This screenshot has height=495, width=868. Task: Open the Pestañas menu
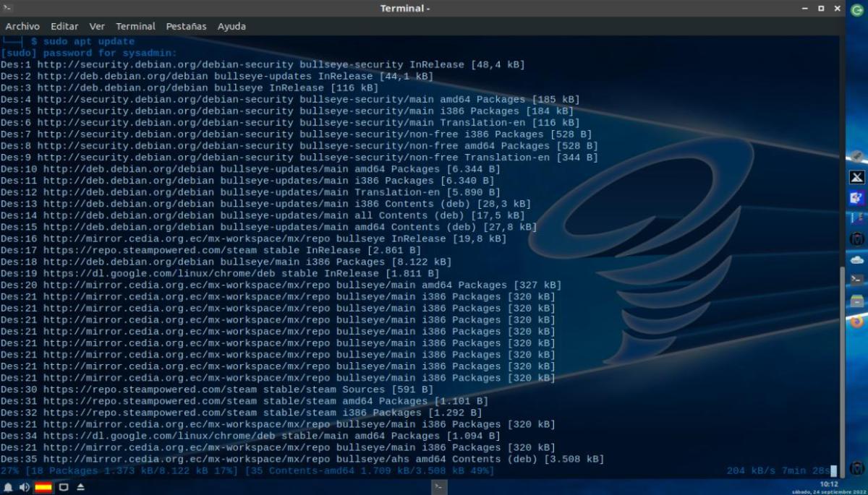(x=186, y=26)
